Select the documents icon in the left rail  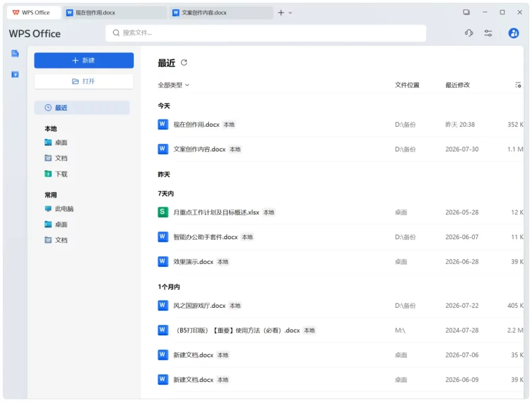coord(15,54)
